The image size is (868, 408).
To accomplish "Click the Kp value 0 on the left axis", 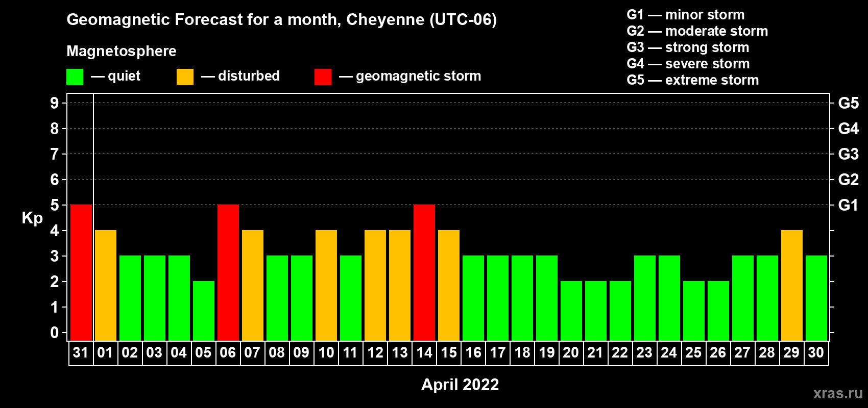I will tap(55, 333).
